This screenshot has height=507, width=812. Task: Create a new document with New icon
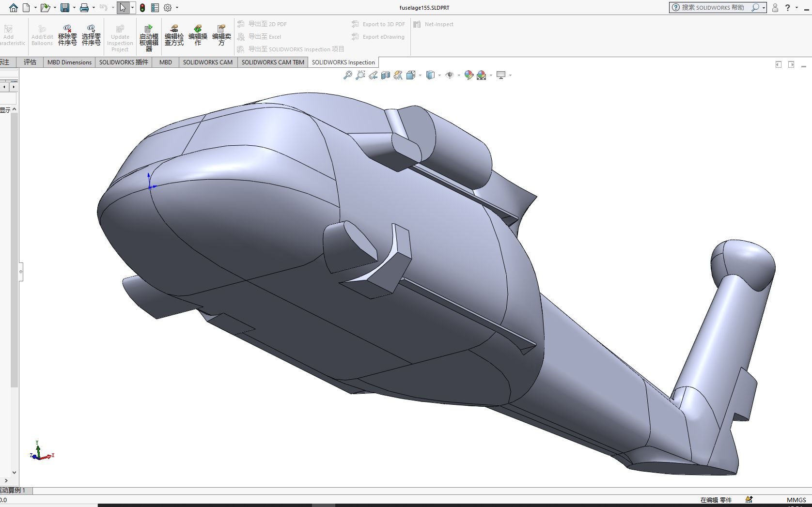[27, 8]
